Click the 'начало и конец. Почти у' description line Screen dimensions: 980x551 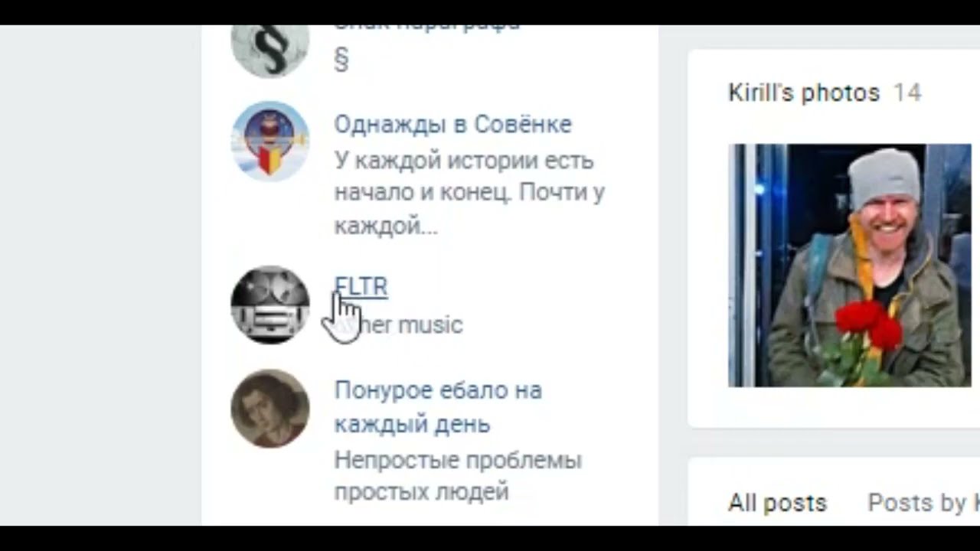coord(469,193)
